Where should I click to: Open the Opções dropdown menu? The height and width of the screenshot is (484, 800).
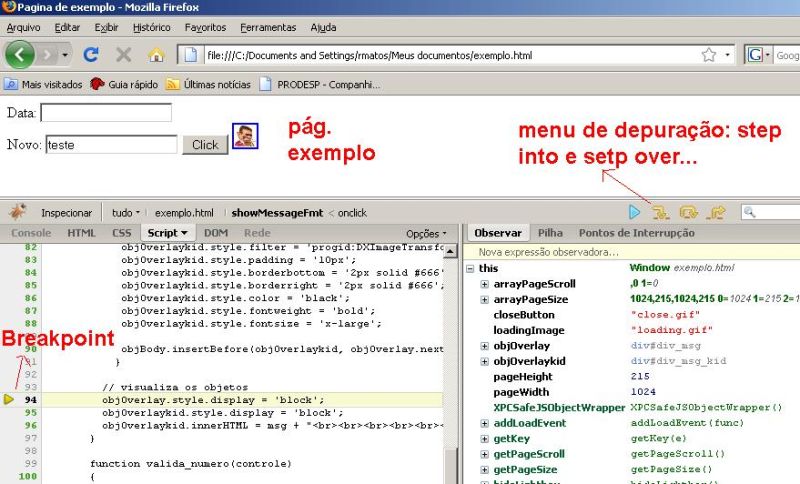pos(426,234)
